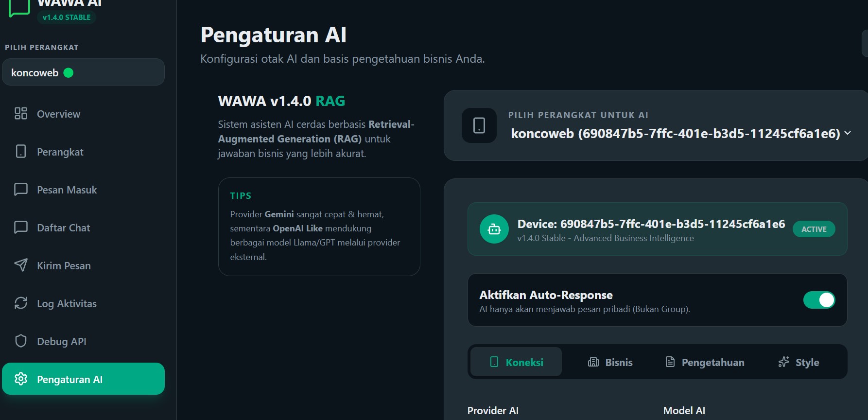The width and height of the screenshot is (868, 420).
Task: Open the Overview page
Action: (83, 114)
